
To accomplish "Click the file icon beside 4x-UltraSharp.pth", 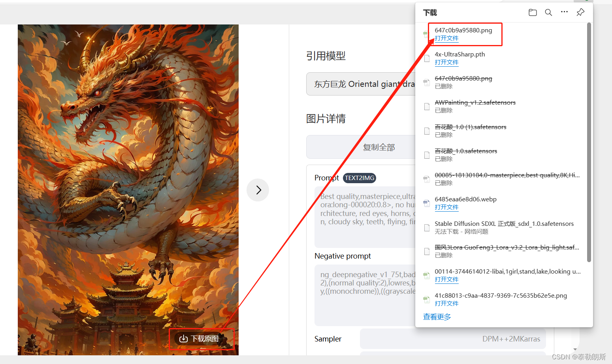I will coord(427,58).
